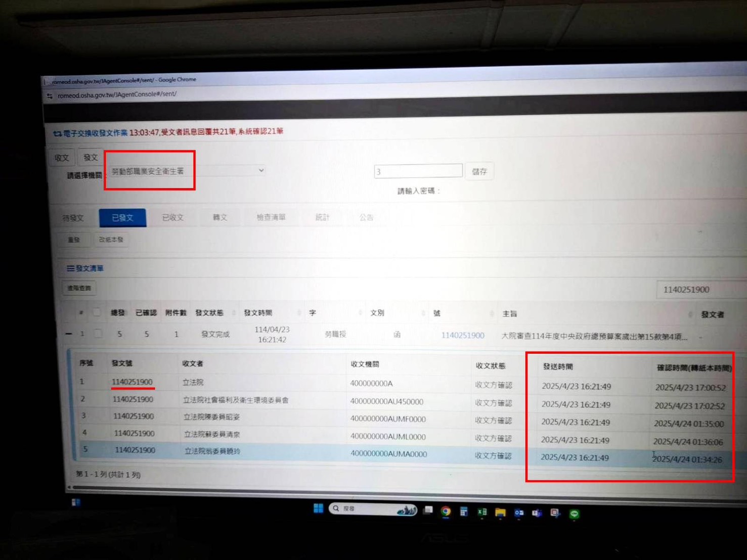
Task: Open document number link 1140251900
Action: [462, 335]
